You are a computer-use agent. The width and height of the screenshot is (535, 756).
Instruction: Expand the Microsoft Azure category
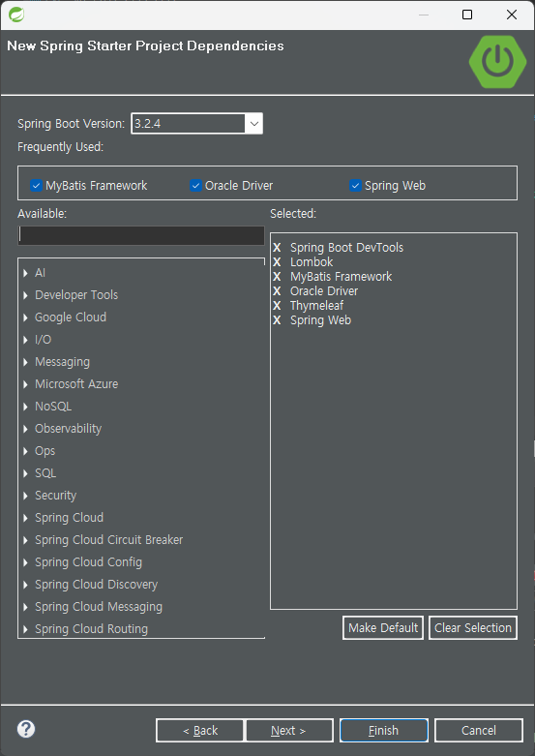[x=25, y=384]
